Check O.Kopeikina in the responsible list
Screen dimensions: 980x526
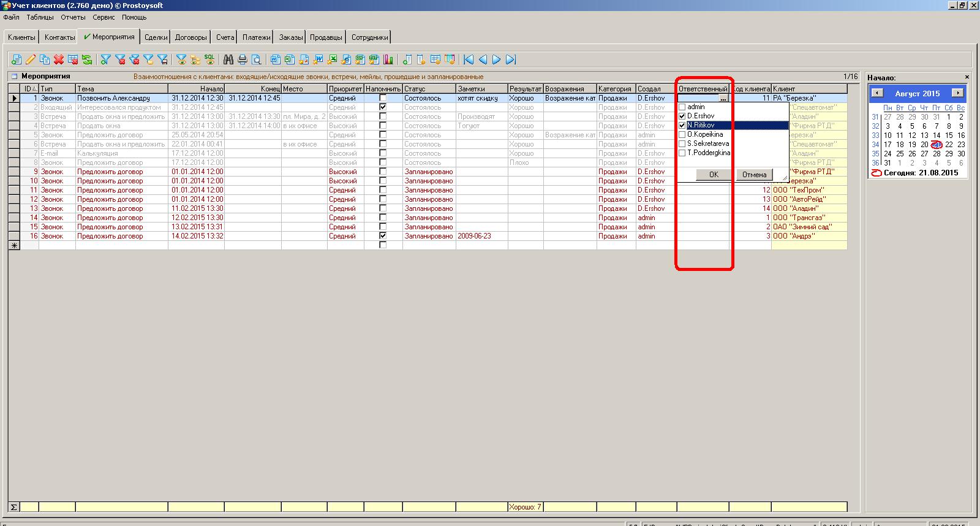pyautogui.click(x=682, y=135)
